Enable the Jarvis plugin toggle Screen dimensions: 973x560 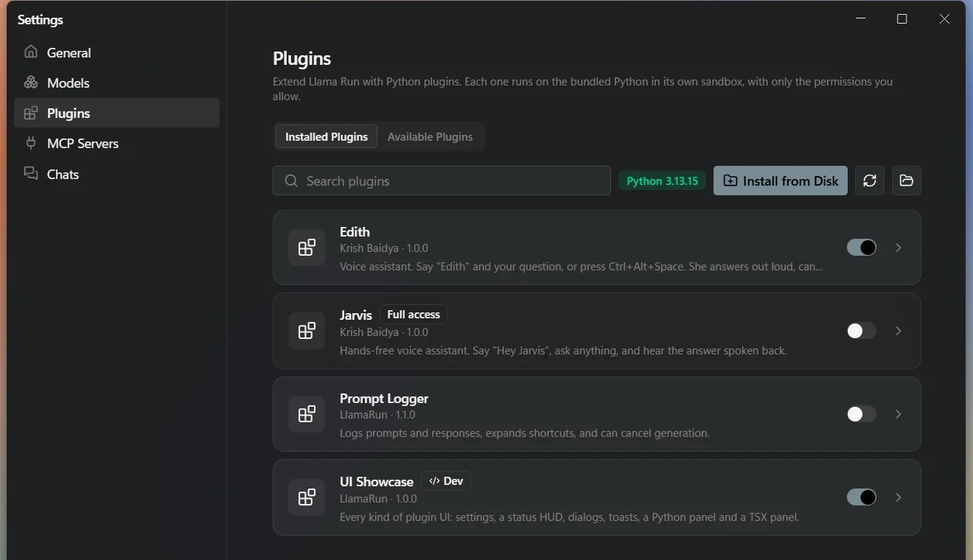[862, 331]
